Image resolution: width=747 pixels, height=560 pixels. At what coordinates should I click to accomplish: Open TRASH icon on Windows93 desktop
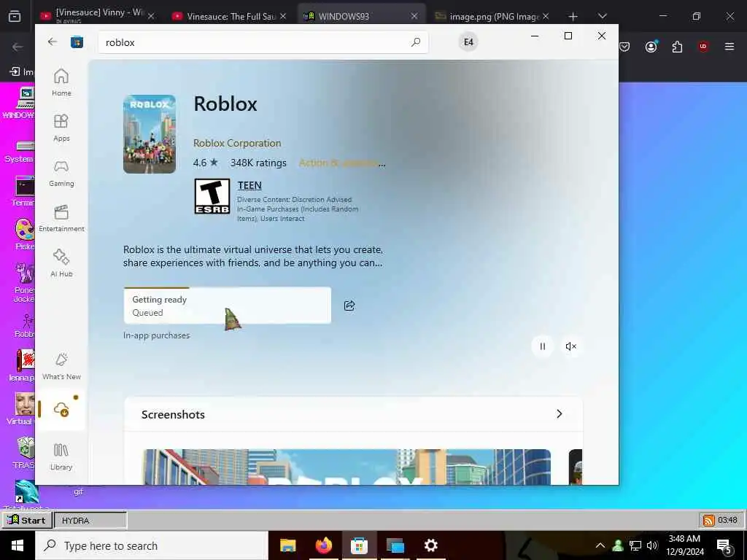(24, 452)
